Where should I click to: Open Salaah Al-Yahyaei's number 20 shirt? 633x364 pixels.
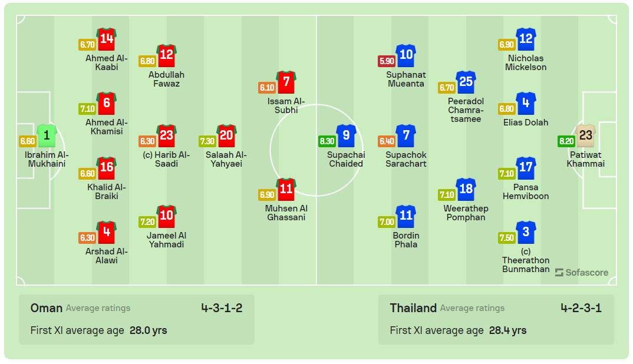pyautogui.click(x=226, y=136)
